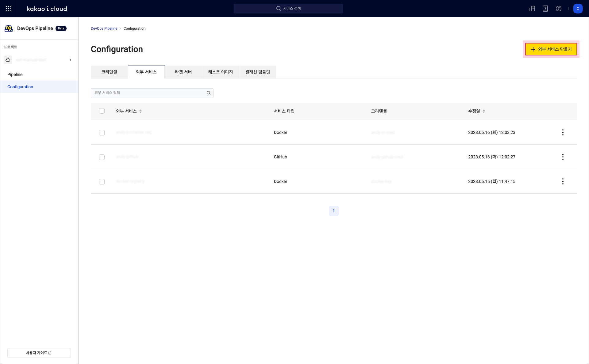Open the more menu for the GitHub row
The height and width of the screenshot is (364, 589).
pos(563,157)
